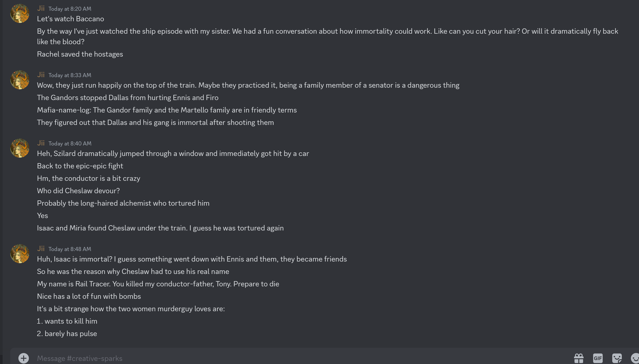Click username Jii on the 8:48 AM message
The height and width of the screenshot is (364, 639).
click(x=41, y=248)
